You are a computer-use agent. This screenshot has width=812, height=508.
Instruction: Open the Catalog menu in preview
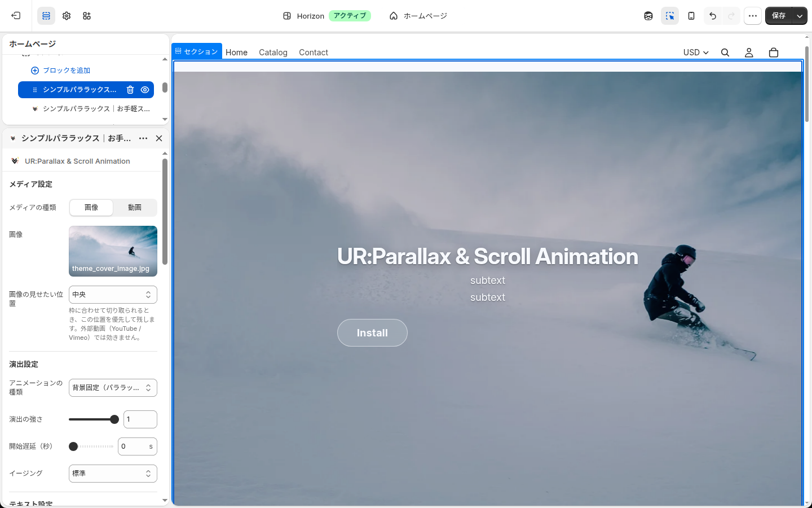(273, 52)
